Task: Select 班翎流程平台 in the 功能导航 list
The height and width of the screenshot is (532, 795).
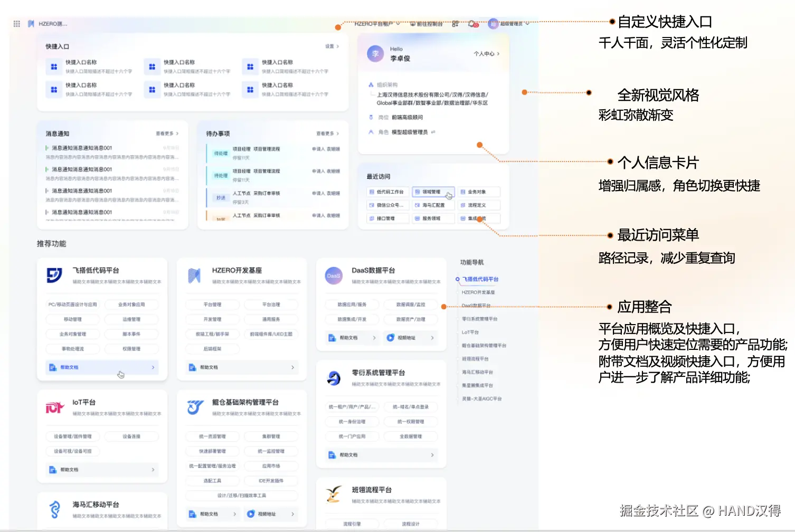Action: 475,359
